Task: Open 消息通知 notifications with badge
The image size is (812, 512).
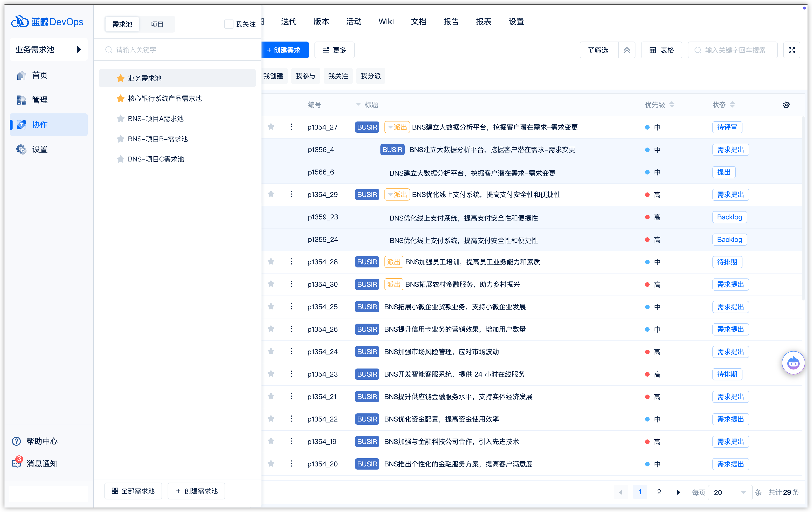Action: 16,463
